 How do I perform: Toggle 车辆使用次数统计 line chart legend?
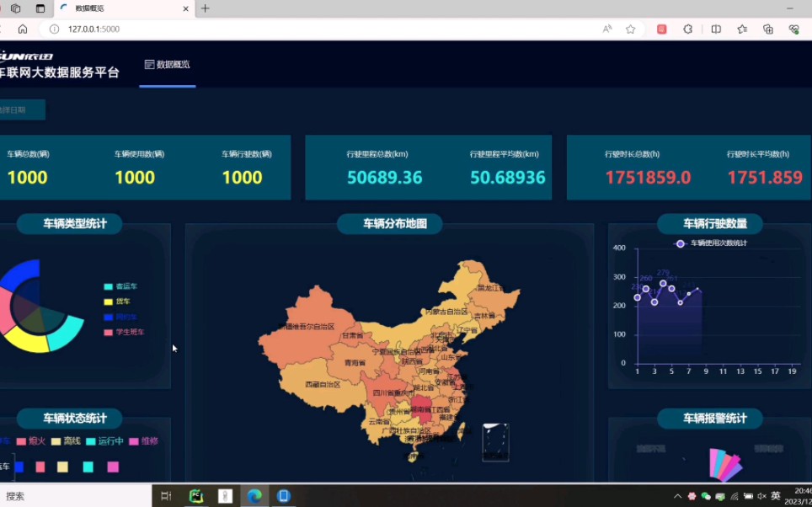(x=711, y=243)
